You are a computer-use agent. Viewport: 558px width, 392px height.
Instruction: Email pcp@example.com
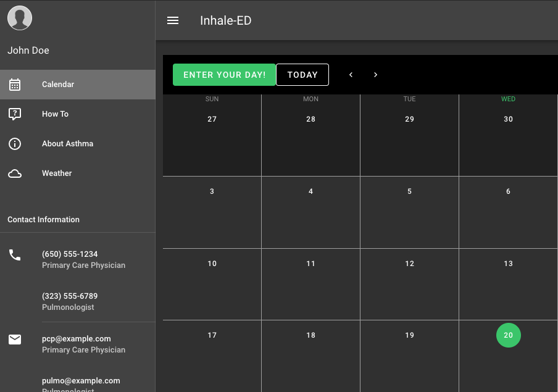point(76,339)
